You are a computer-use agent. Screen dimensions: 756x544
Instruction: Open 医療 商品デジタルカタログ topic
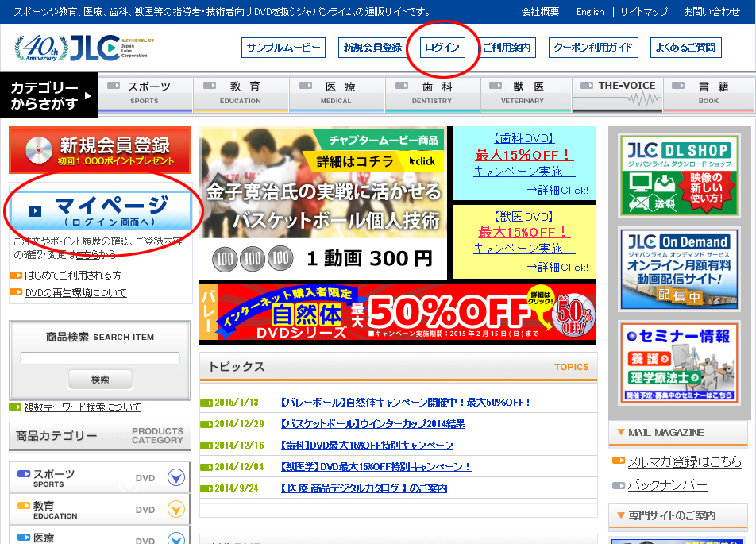pos(364,488)
